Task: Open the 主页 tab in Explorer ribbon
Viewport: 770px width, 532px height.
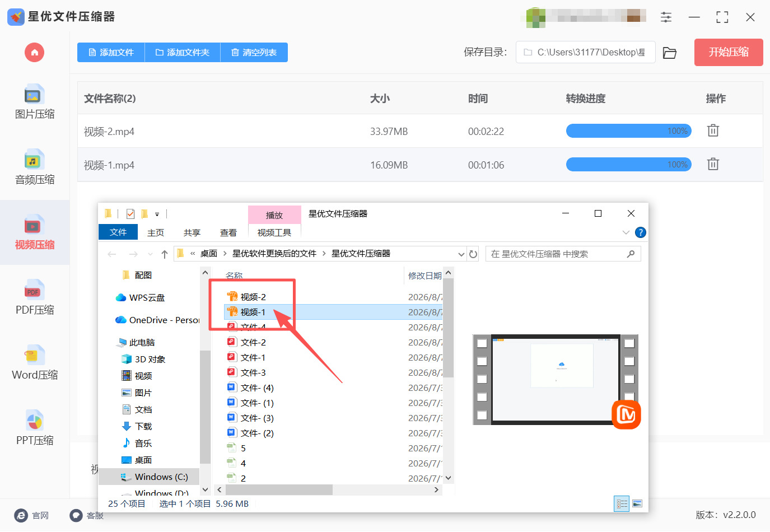Action: tap(156, 232)
